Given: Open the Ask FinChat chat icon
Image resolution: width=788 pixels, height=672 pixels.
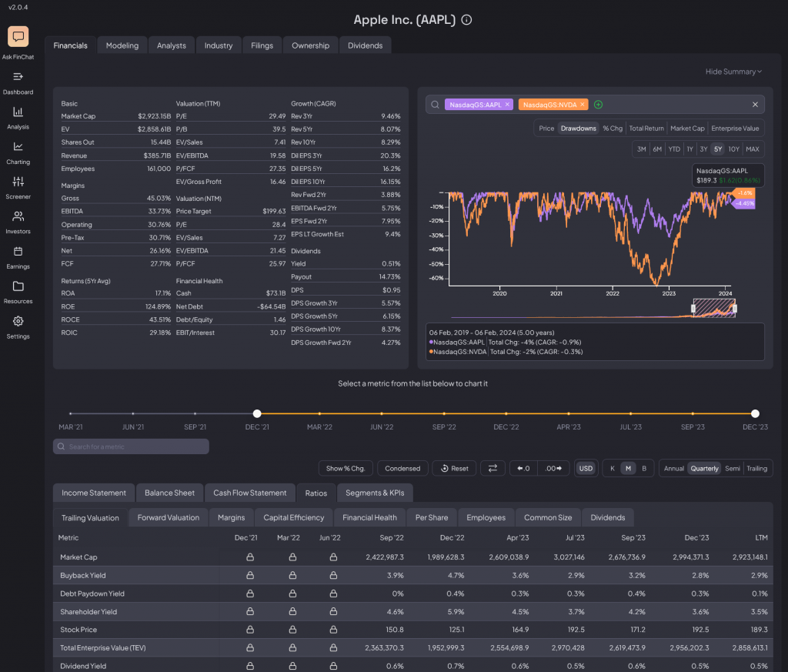Looking at the screenshot, I should pyautogui.click(x=18, y=37).
